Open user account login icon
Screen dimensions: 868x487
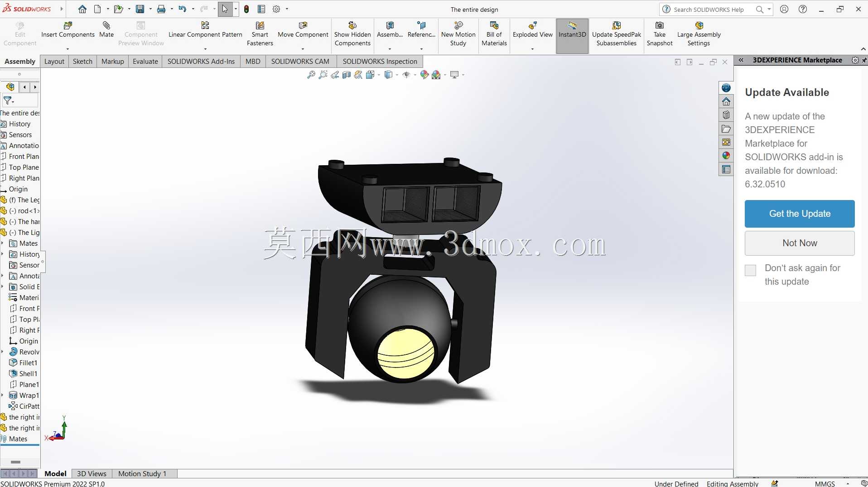click(x=784, y=9)
